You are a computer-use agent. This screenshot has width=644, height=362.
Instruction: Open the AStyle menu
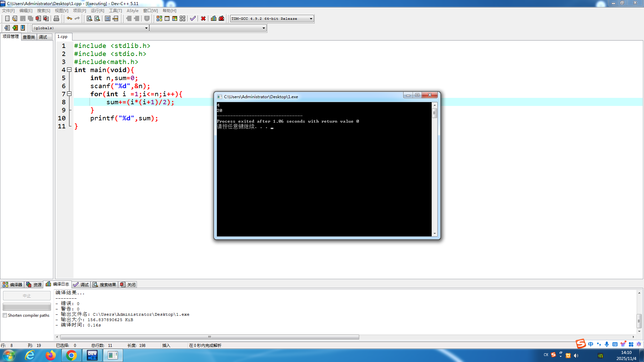pos(132,11)
